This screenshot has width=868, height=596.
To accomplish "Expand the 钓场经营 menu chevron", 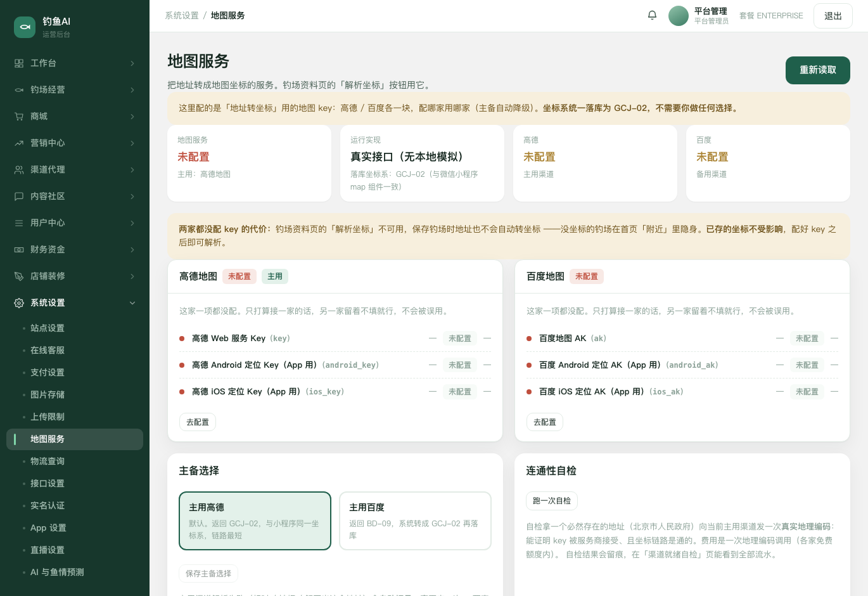I will tap(132, 90).
